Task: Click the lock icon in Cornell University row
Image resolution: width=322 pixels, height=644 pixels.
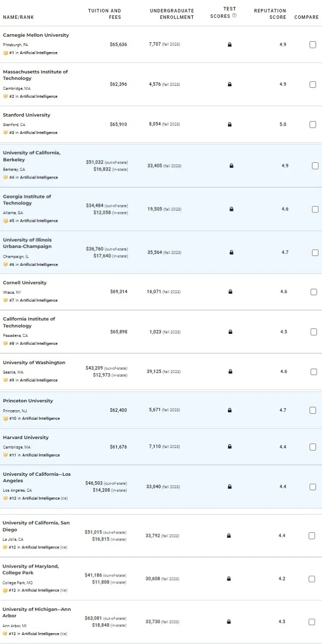Action: pos(230,292)
